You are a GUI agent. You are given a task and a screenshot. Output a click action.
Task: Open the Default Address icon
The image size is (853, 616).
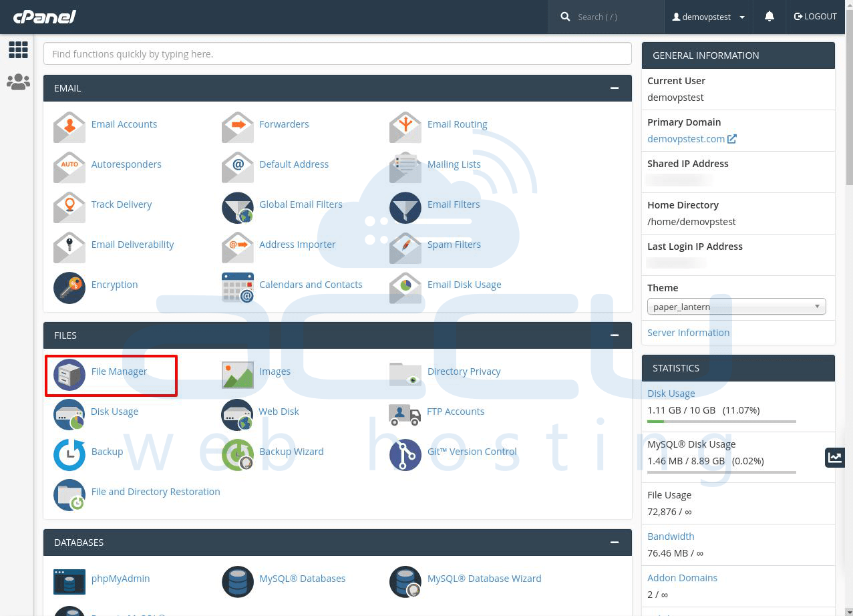tap(238, 167)
